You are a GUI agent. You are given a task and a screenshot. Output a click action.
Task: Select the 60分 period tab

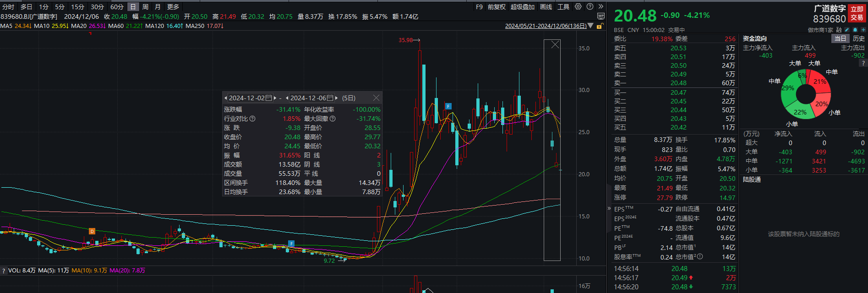click(117, 7)
